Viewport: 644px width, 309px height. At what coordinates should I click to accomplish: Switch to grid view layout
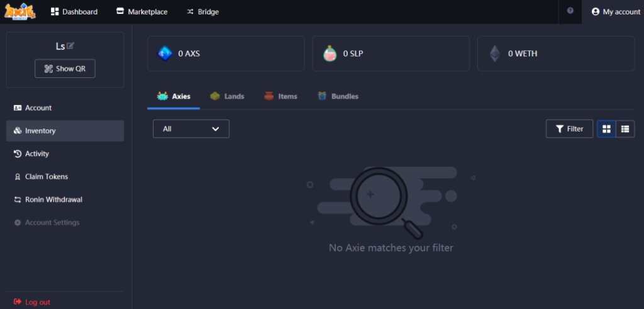[606, 129]
